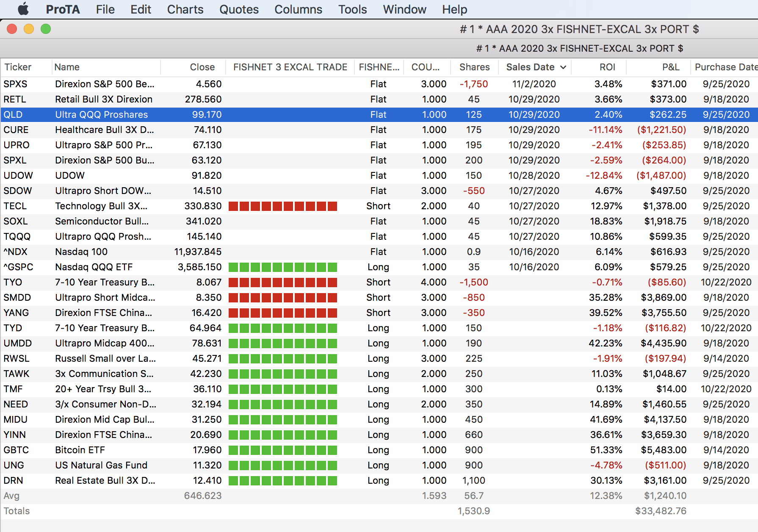Click ^GSPC's green FISHNET signal bar
This screenshot has width=758, height=532.
coord(282,267)
